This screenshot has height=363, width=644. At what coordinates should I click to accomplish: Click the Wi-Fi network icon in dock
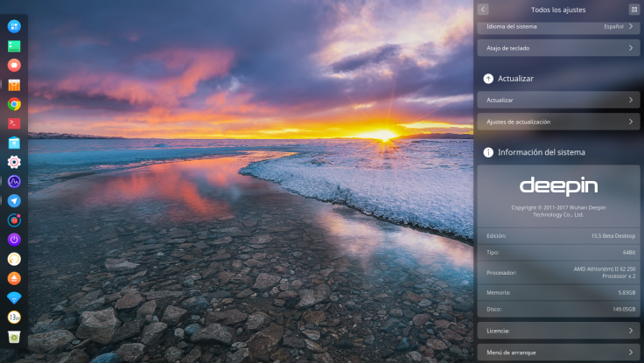[x=14, y=298]
